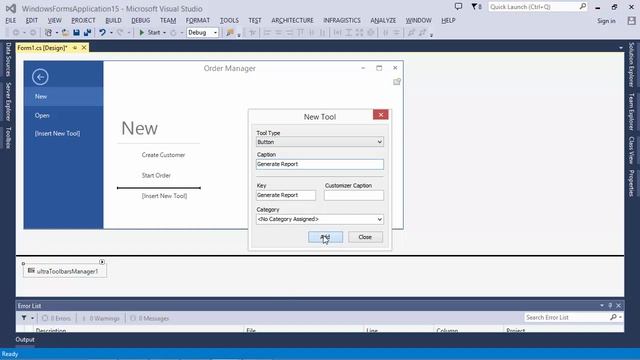Open the ARCHITECTURE menu
The image size is (640, 360).
tap(292, 20)
